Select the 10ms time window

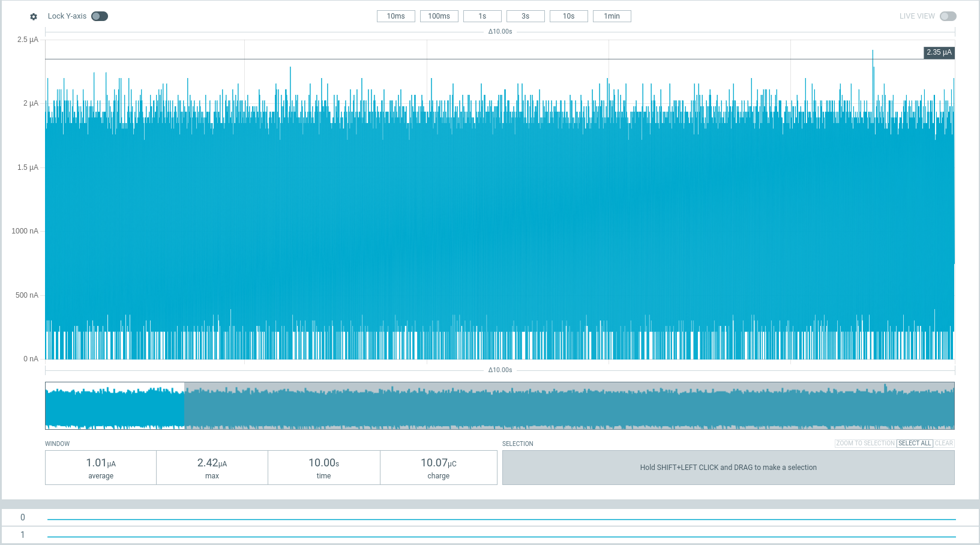tap(395, 16)
